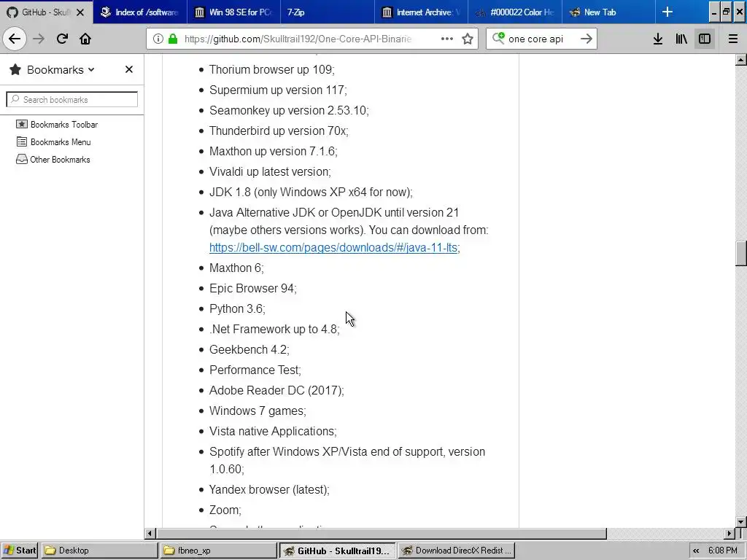747x560 pixels.
Task: Click the green secure connection padlock
Action: [173, 39]
